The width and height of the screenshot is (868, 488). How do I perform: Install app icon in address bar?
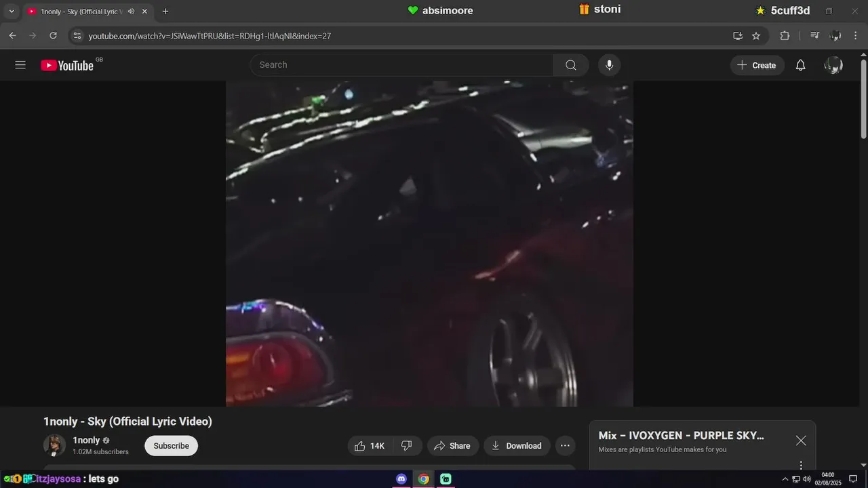click(x=737, y=35)
